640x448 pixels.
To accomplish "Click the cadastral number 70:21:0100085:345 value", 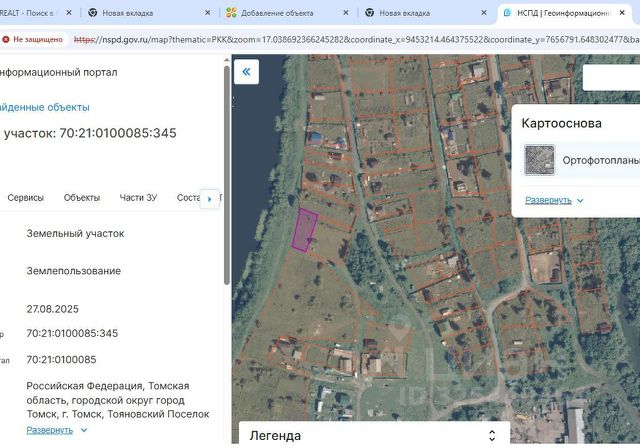I will tap(72, 333).
